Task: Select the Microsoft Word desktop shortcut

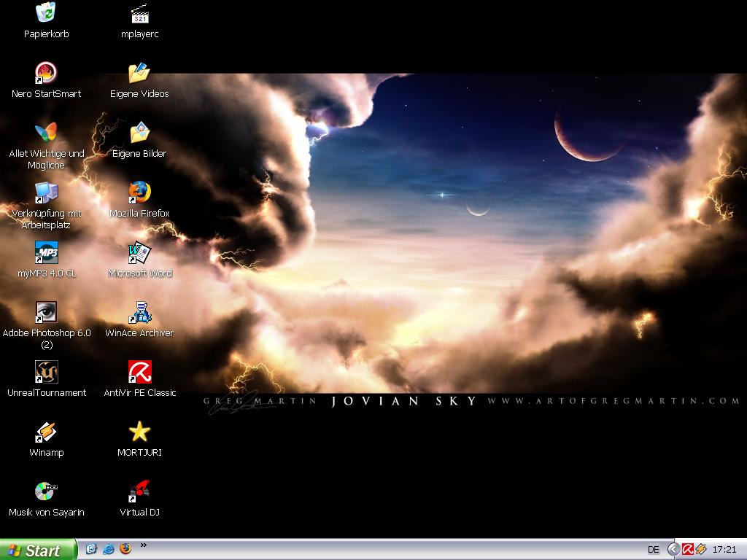Action: (x=139, y=252)
